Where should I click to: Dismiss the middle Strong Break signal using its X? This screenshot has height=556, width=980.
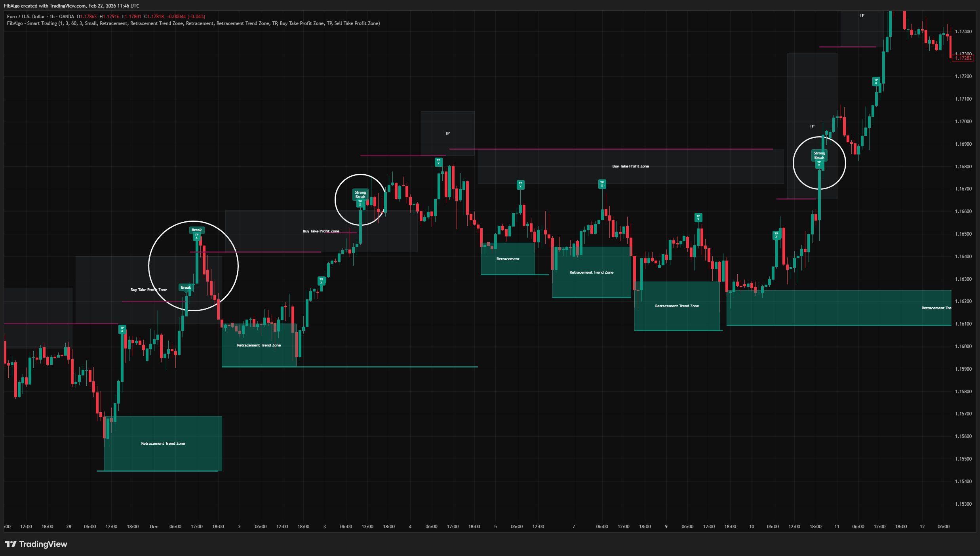click(x=360, y=205)
